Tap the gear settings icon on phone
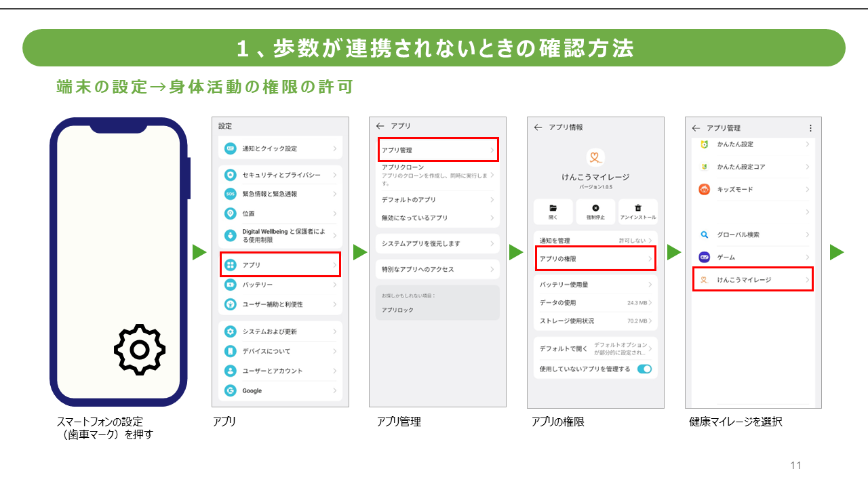Screen dimensions: 868x488 pos(139,350)
